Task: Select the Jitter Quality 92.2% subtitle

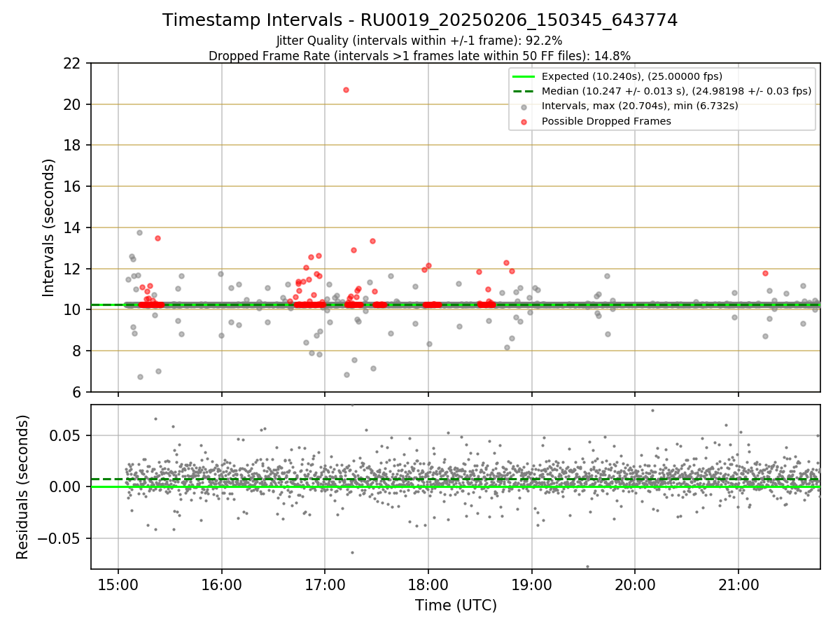Action: [x=419, y=41]
